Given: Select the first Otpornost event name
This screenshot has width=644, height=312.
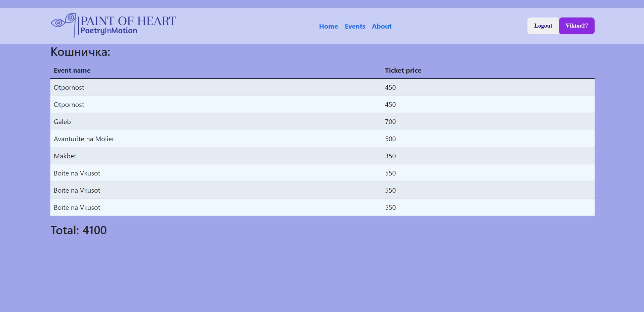Looking at the screenshot, I should [69, 87].
